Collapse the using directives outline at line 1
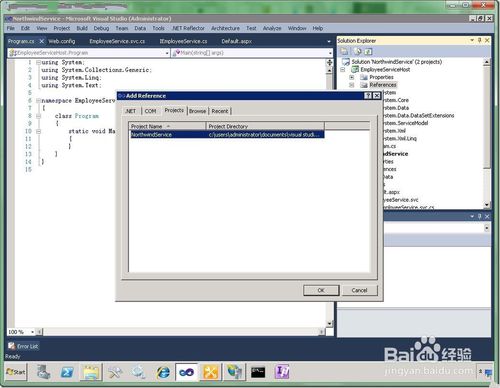Image resolution: width=500 pixels, height=388 pixels. click(38, 62)
